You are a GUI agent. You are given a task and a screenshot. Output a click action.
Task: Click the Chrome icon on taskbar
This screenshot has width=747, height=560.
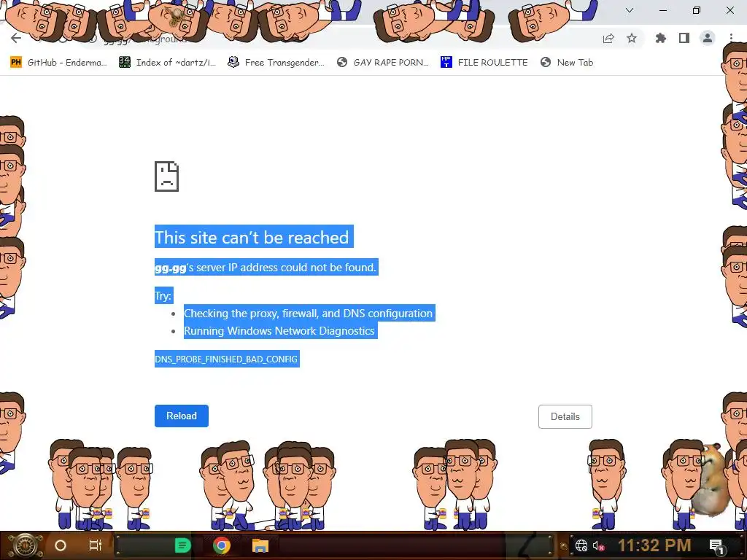pyautogui.click(x=222, y=545)
